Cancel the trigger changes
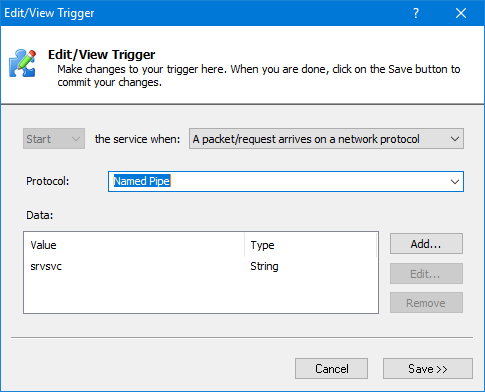The height and width of the screenshot is (392, 485). tap(331, 369)
